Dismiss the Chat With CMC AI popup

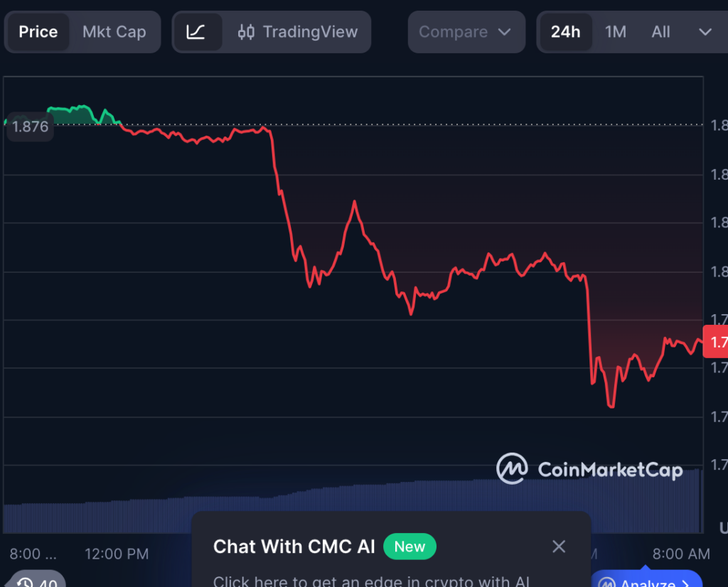click(559, 546)
